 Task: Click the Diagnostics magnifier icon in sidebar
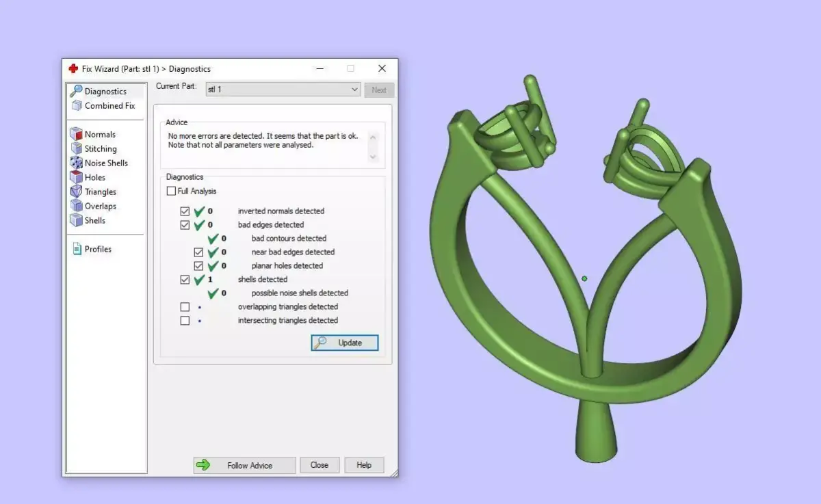76,90
